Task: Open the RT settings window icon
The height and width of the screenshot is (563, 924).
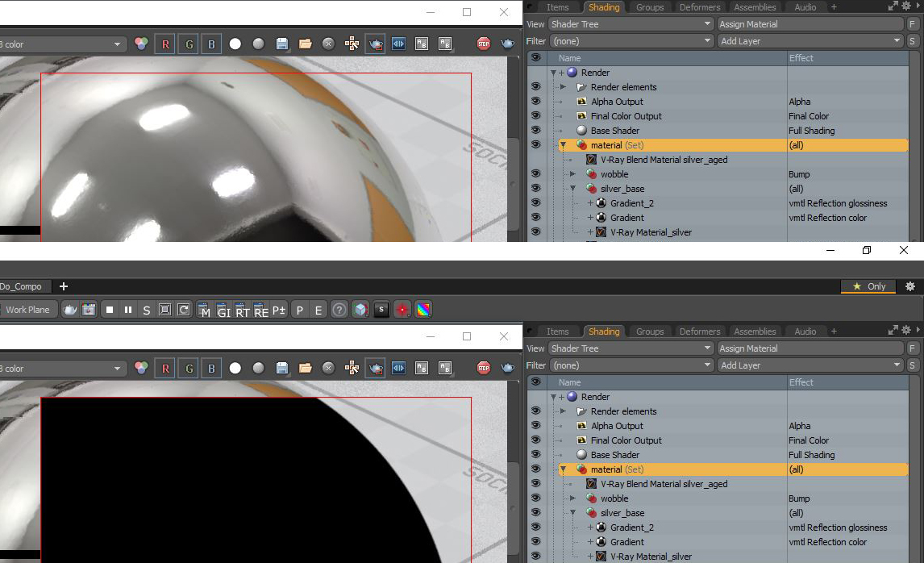Action: pos(242,310)
